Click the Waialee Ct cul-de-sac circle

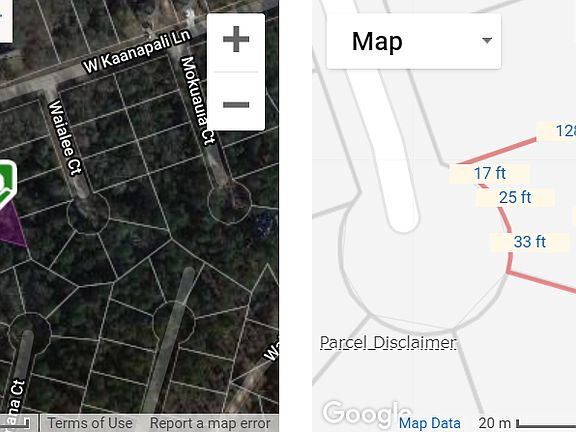pos(88,213)
